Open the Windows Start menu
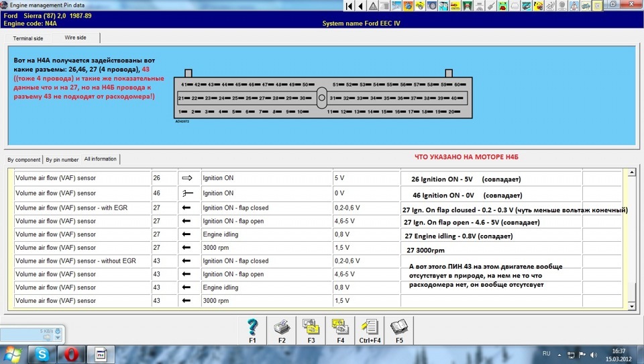This screenshot has height=364, width=644. pos(13,354)
